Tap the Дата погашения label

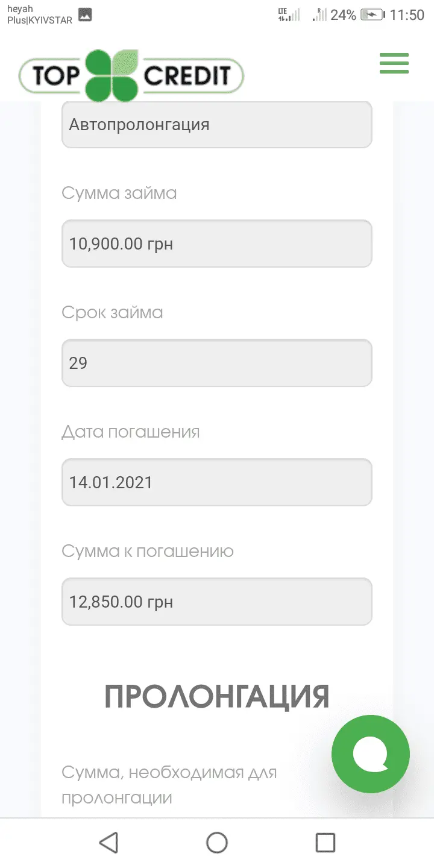tap(131, 432)
